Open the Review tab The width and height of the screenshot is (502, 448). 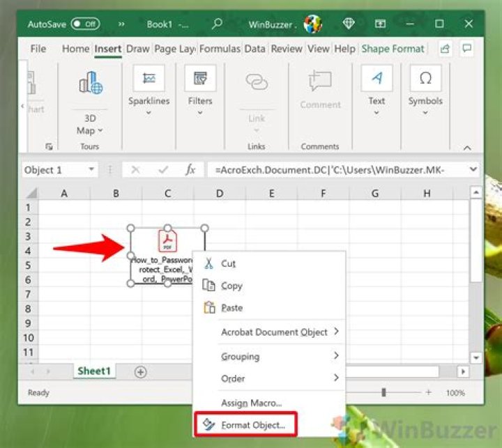coord(287,49)
